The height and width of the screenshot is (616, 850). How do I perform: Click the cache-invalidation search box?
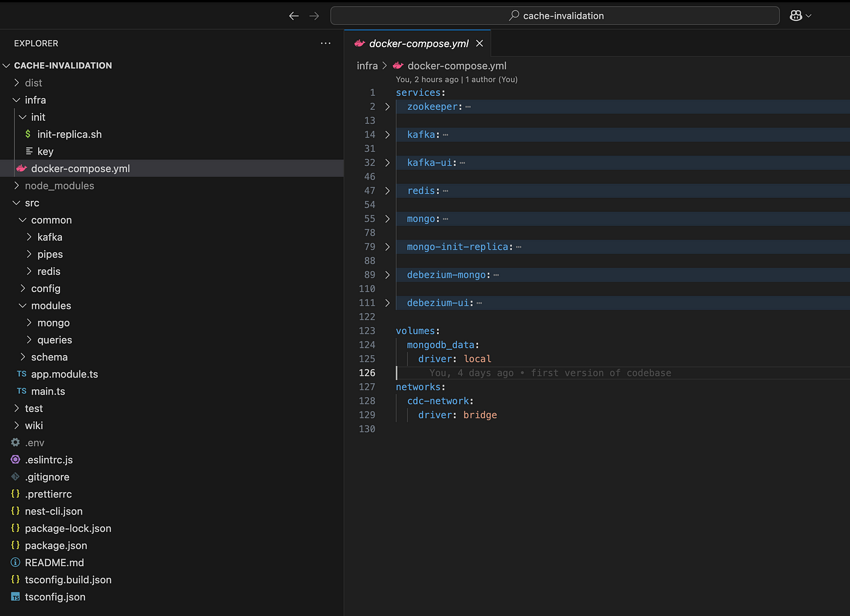pos(554,16)
